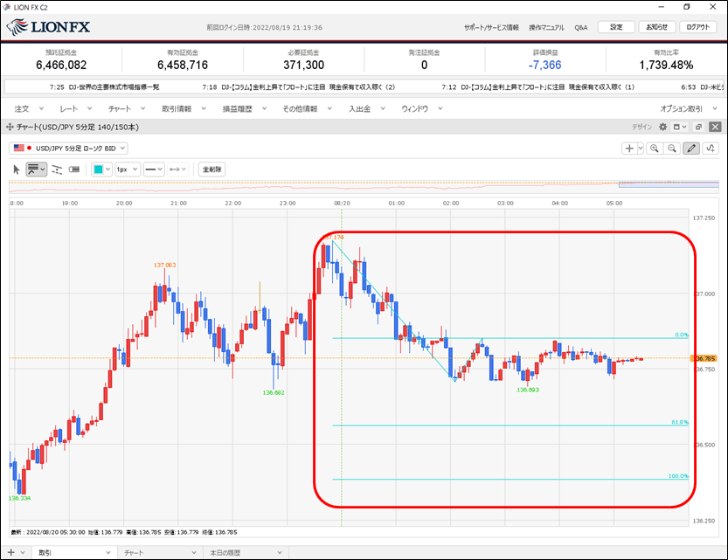Open サポート/サービス情報 link
The image size is (728, 560).
(491, 27)
